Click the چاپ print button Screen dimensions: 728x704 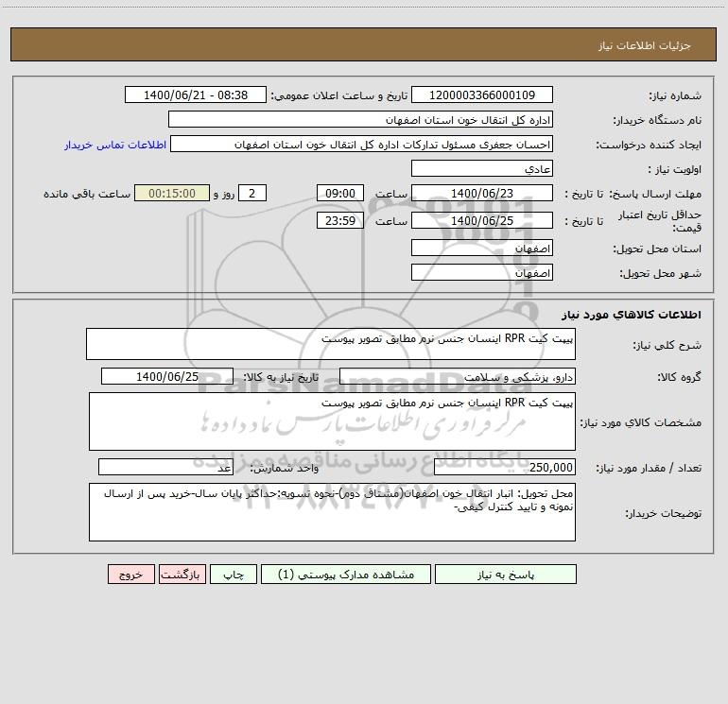(234, 574)
